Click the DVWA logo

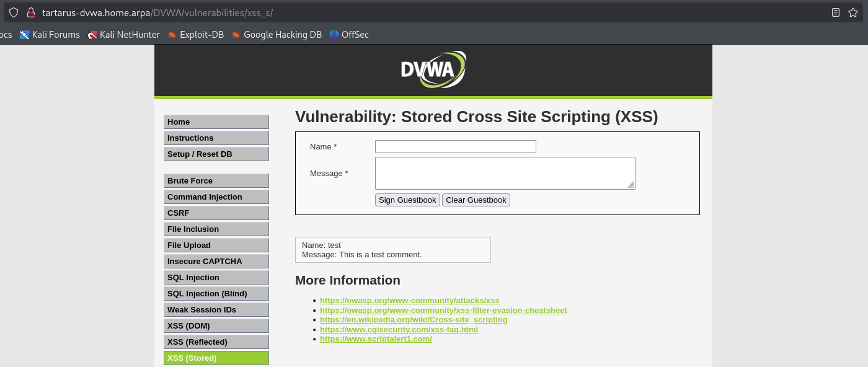click(x=433, y=69)
